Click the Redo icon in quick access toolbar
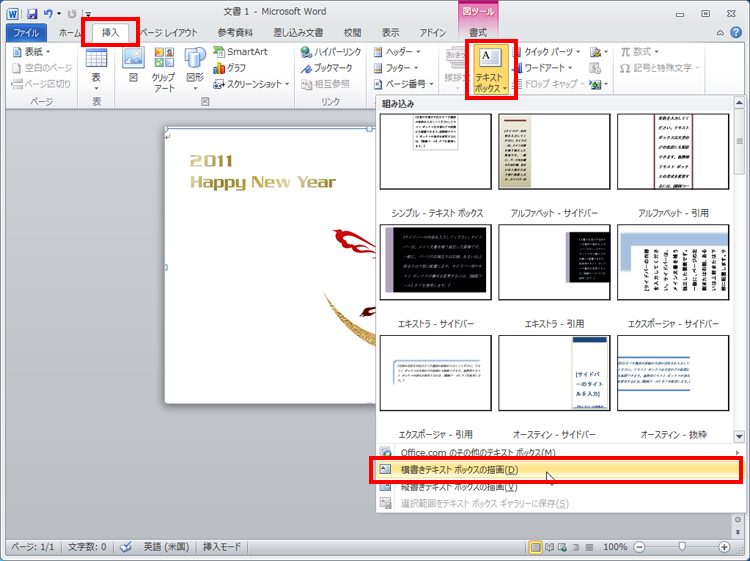Image resolution: width=750 pixels, height=561 pixels. coord(72,13)
